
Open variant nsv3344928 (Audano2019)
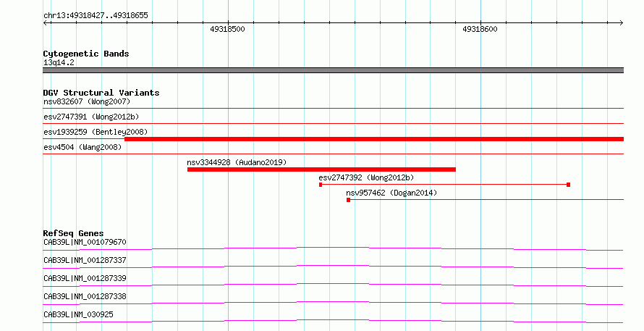[237, 162]
